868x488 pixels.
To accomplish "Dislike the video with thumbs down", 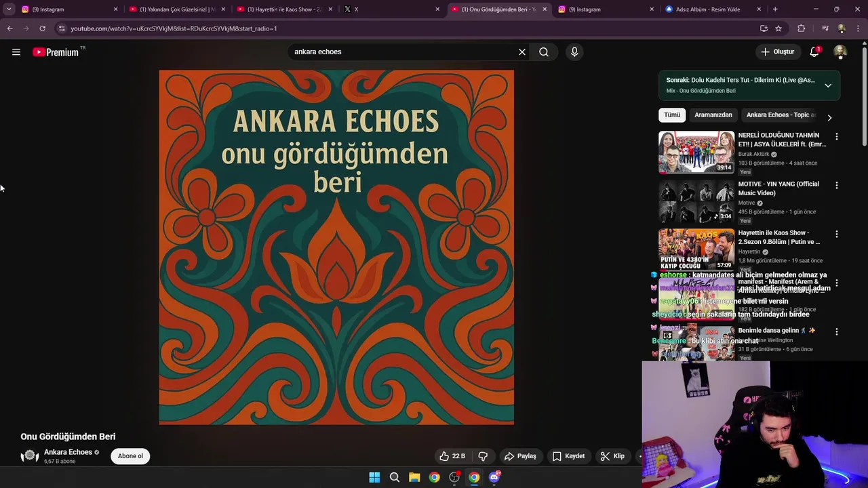I will click(483, 456).
